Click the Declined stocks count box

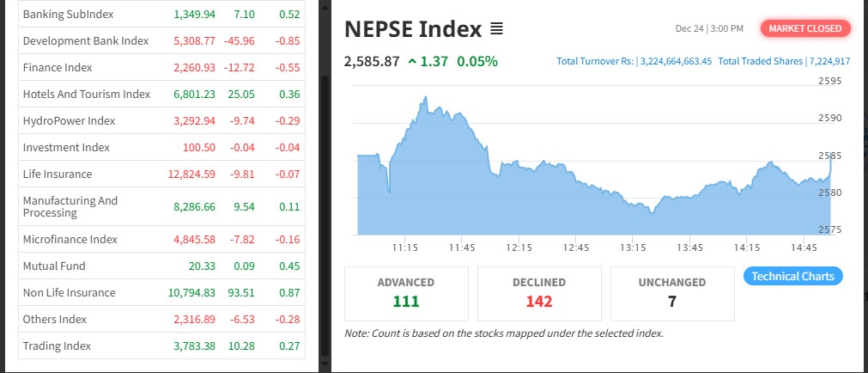click(539, 293)
